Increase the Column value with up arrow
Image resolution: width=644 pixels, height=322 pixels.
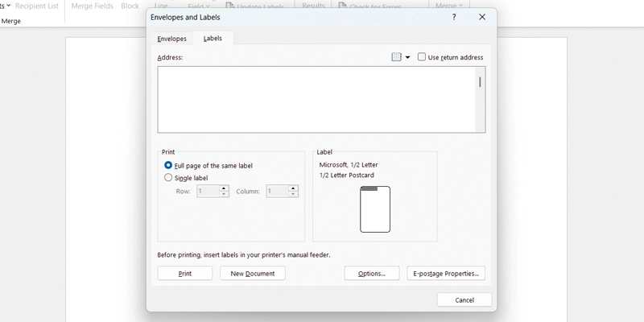293,188
